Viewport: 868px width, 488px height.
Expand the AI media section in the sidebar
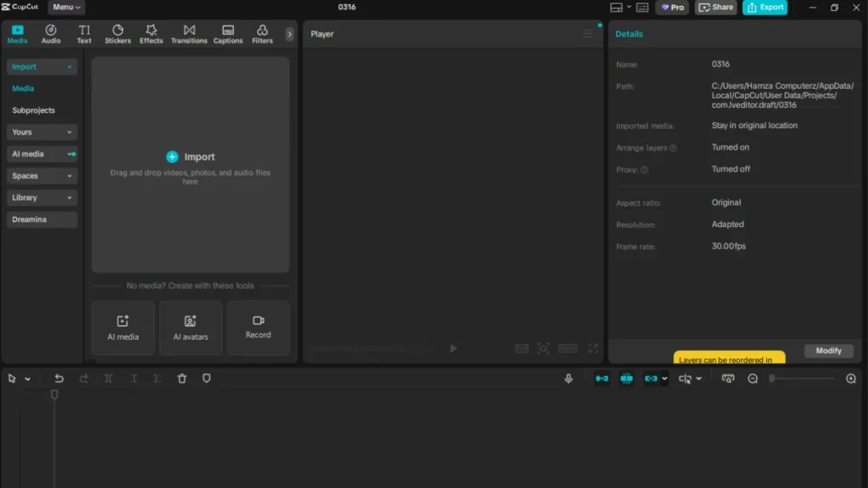tap(42, 153)
